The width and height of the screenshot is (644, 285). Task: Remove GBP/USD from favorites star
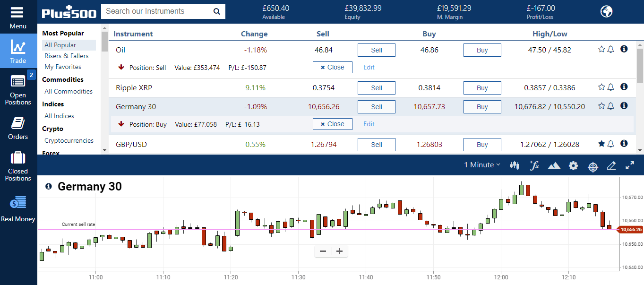[x=601, y=144]
